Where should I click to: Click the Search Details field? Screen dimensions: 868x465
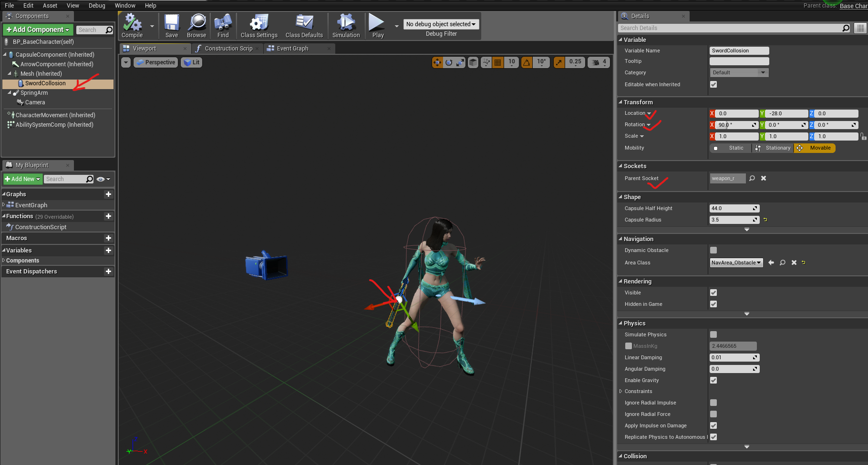tap(734, 28)
